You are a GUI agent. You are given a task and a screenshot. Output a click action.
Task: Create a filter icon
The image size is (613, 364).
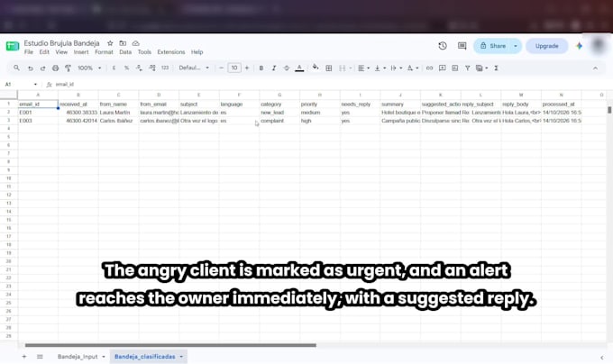coord(467,68)
